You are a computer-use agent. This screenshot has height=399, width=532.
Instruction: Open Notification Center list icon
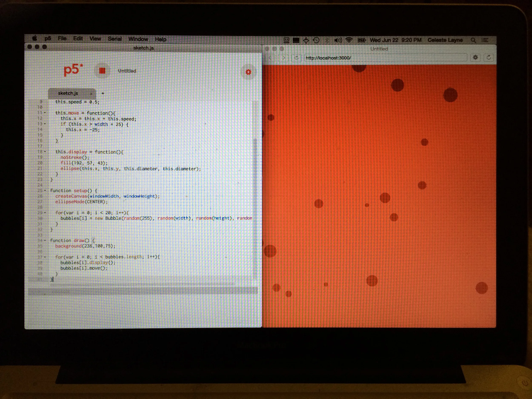click(x=485, y=40)
